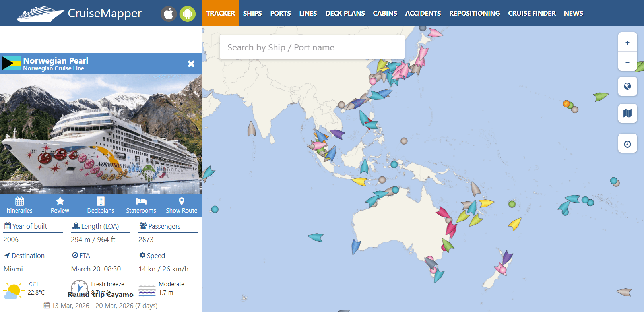Select the green ship marker in the north Pacific
The image size is (644, 312).
tap(600, 96)
